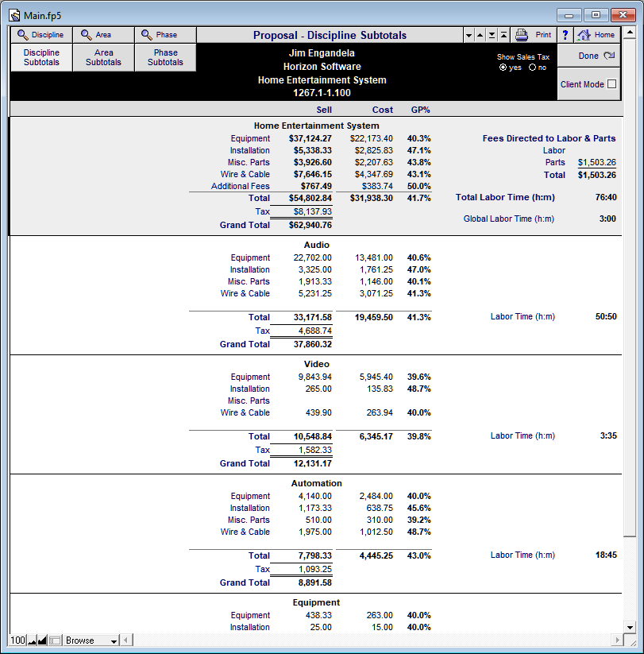The height and width of the screenshot is (654, 644).
Task: Print the proposal using the printer icon
Action: click(534, 35)
